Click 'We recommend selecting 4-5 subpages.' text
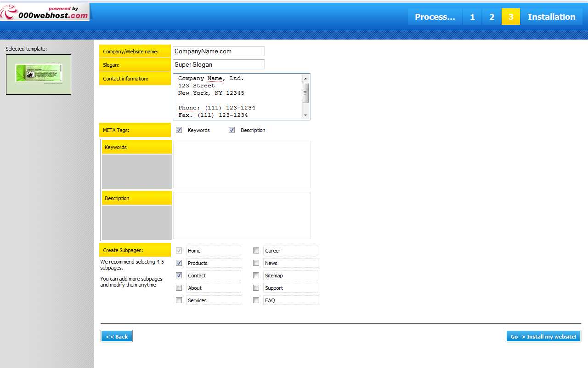The image size is (588, 368). point(132,265)
